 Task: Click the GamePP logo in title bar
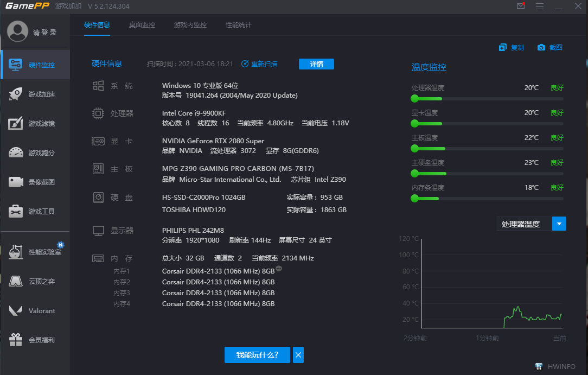(x=27, y=5)
